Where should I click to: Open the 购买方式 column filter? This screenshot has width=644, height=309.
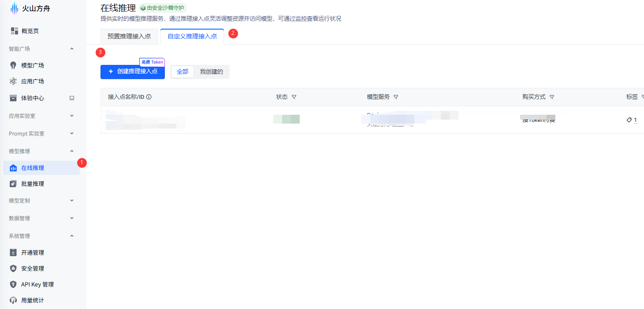click(552, 97)
